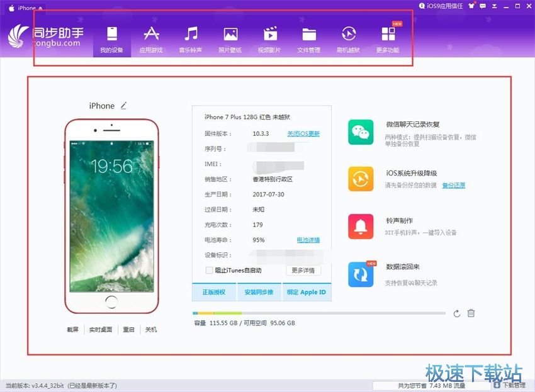Viewport: 535px width, 392px height.
Task: Open the 照片壁纸 photos wallpaper tab
Action: [x=230, y=40]
